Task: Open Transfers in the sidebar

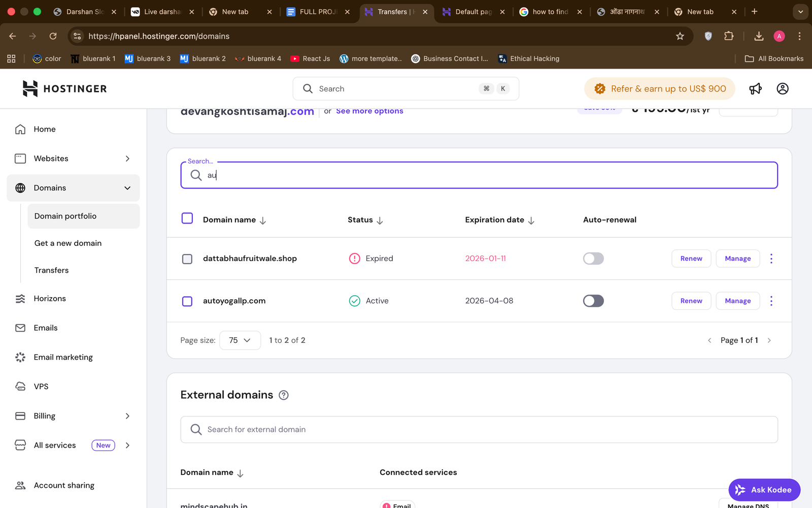Action: (x=51, y=270)
